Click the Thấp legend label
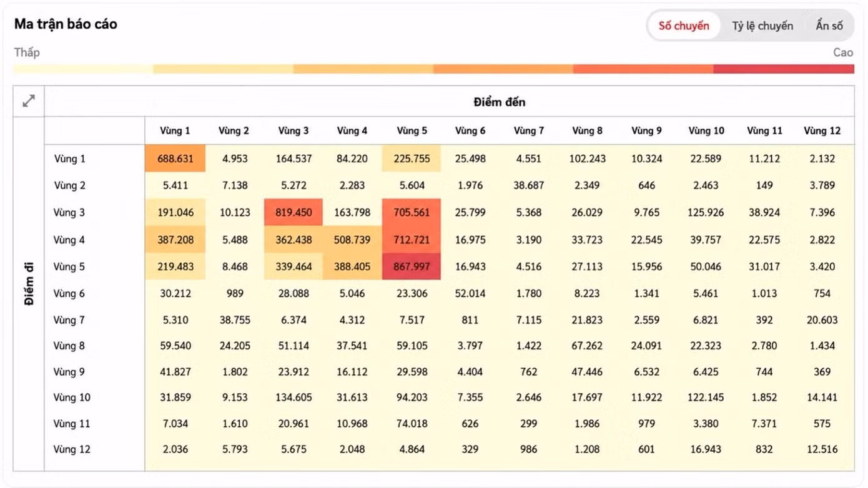This screenshot has width=868, height=488. 27,52
